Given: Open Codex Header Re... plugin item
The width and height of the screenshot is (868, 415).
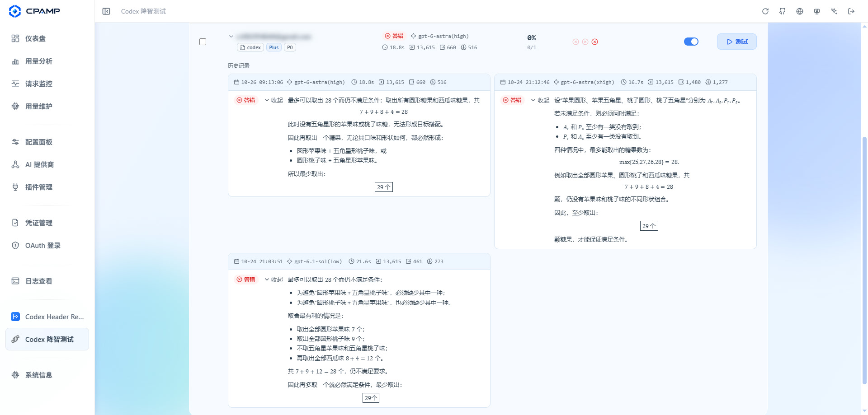Looking at the screenshot, I should pos(47,317).
